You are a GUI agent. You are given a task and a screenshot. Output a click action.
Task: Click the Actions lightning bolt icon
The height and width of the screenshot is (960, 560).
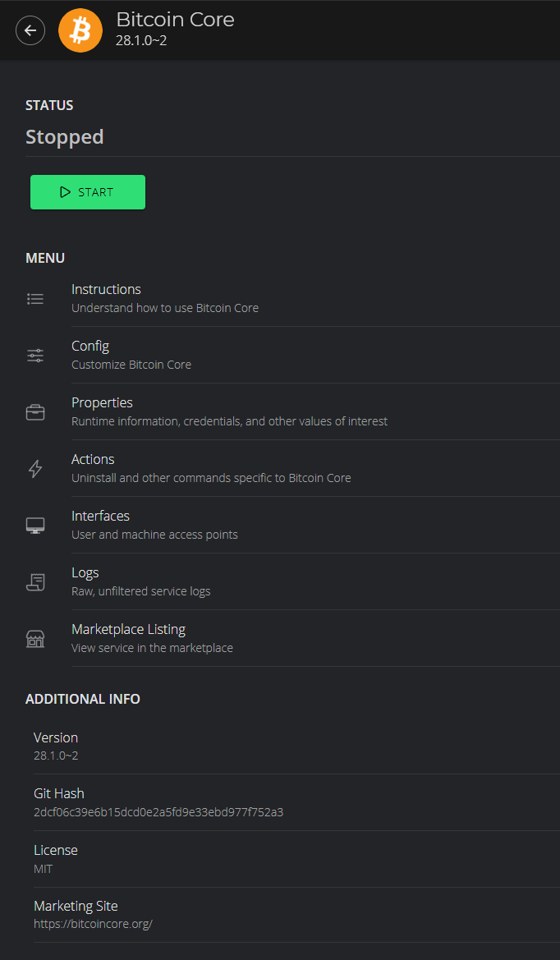click(35, 469)
